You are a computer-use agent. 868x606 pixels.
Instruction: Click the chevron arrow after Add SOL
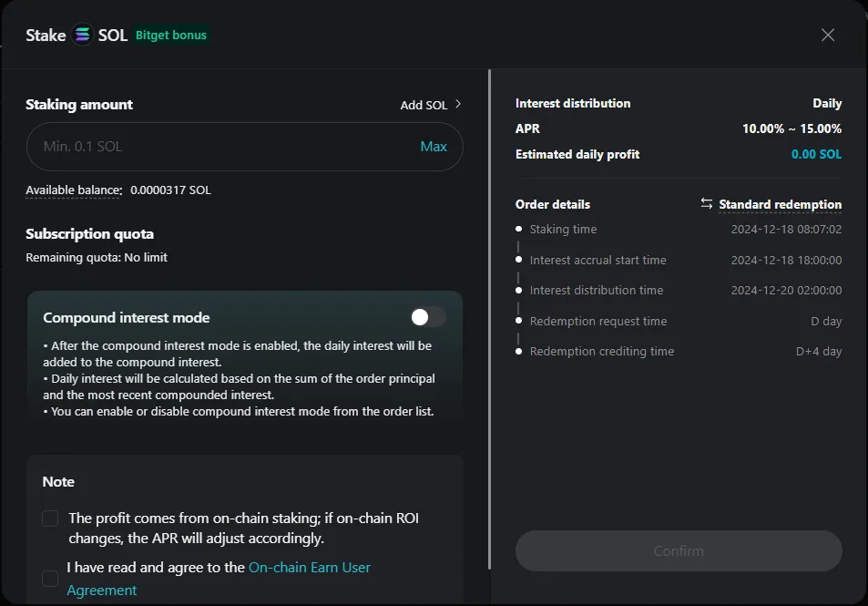pyautogui.click(x=456, y=105)
